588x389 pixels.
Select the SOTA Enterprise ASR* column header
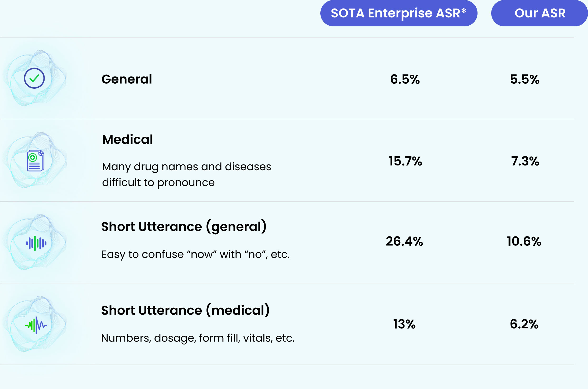point(399,13)
